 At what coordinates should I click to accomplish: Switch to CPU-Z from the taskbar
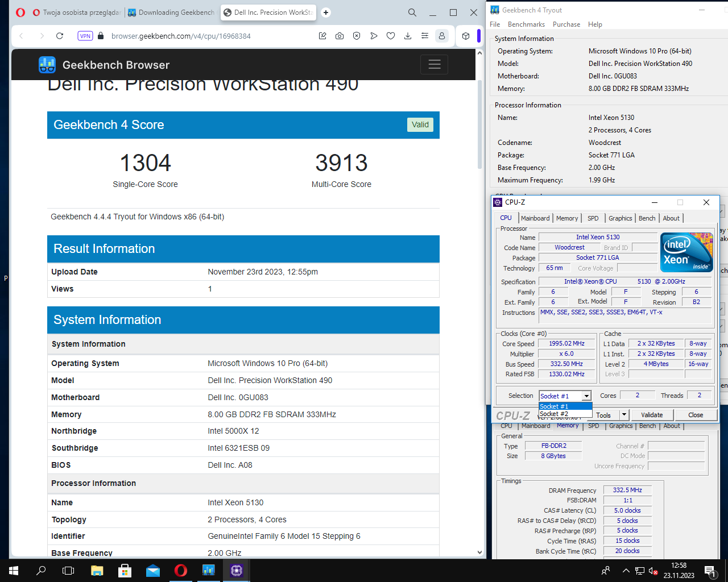pos(237,571)
